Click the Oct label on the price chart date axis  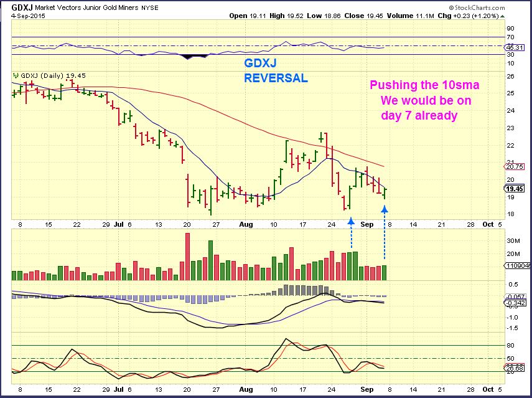[488, 224]
